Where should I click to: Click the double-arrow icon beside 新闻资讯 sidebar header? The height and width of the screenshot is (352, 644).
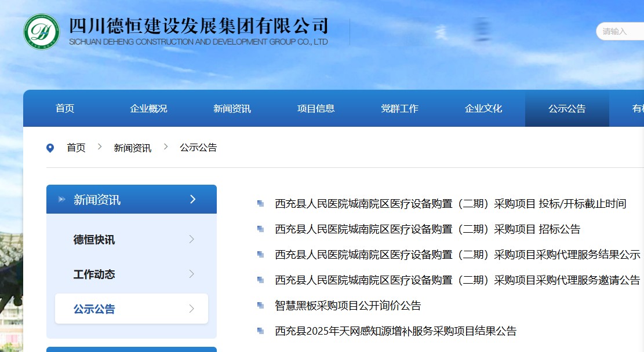click(61, 199)
